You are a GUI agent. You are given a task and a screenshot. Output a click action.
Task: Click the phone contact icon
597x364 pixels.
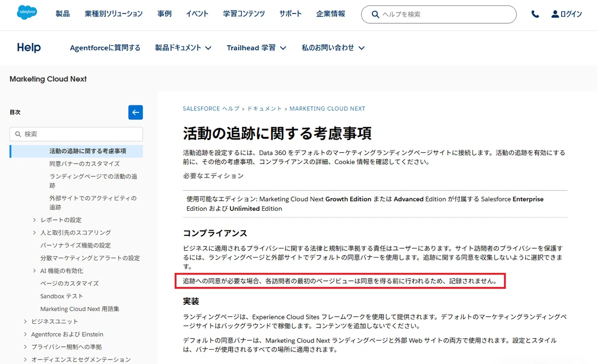(535, 14)
